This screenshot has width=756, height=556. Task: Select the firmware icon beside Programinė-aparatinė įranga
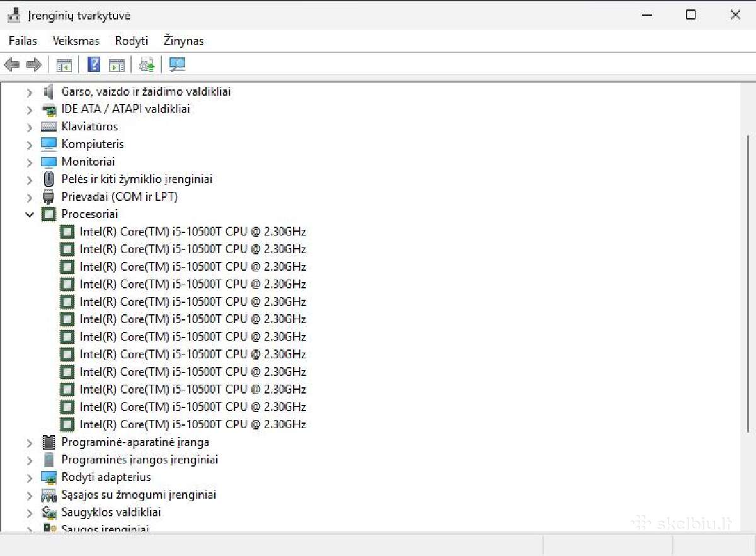tap(49, 442)
